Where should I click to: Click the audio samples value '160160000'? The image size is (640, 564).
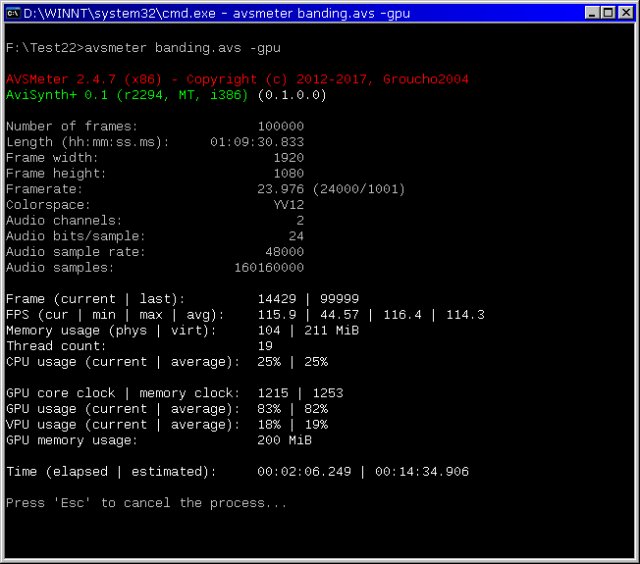coord(269,268)
